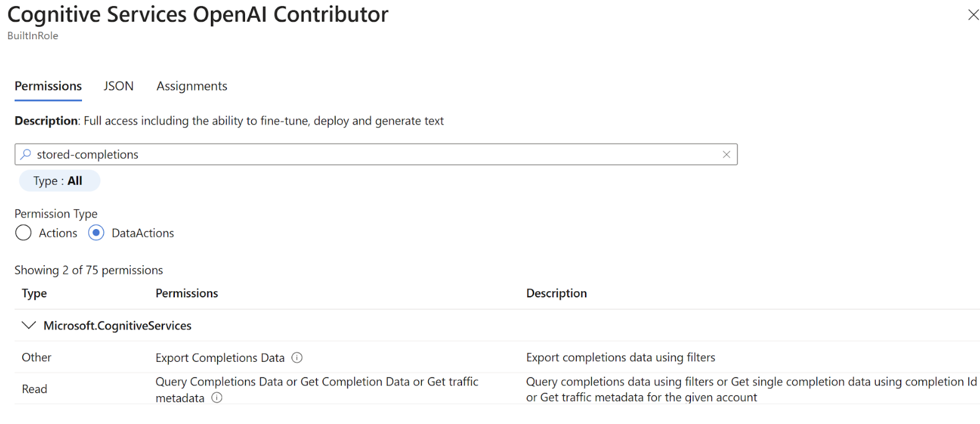Click the Microsoft.CognitiveServices provider label
980x424 pixels.
[117, 325]
